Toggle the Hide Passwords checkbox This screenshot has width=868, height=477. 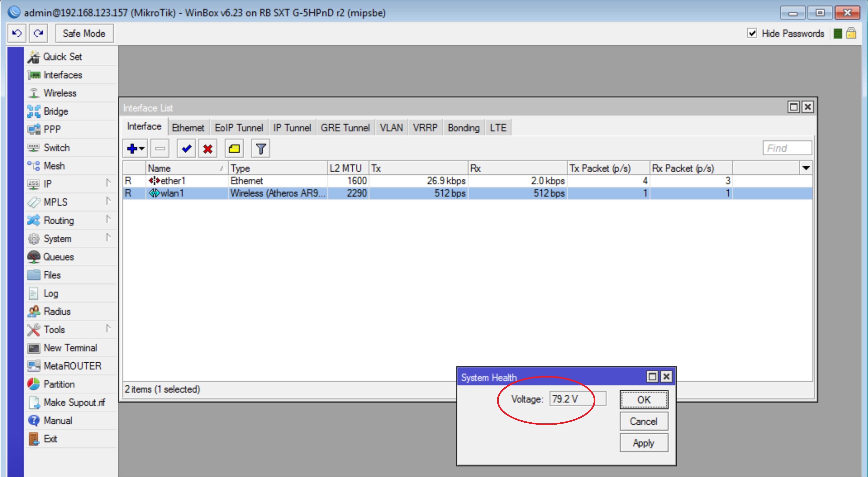(752, 33)
